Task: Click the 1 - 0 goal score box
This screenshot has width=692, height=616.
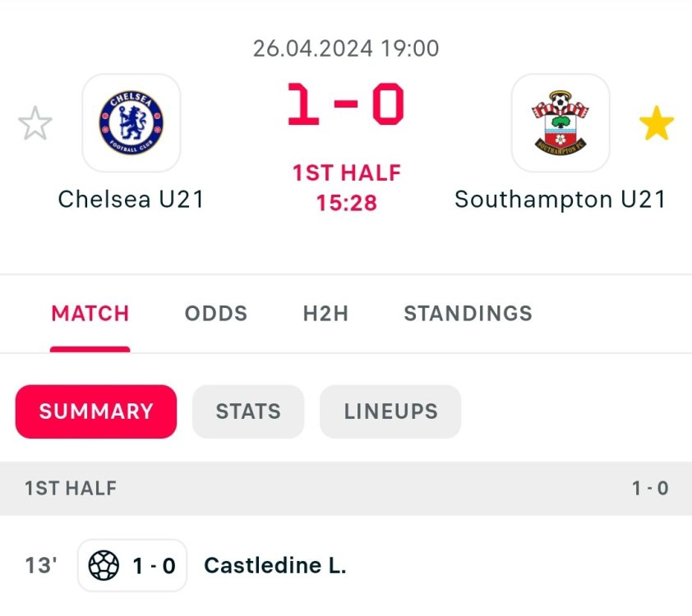Action: [154, 566]
